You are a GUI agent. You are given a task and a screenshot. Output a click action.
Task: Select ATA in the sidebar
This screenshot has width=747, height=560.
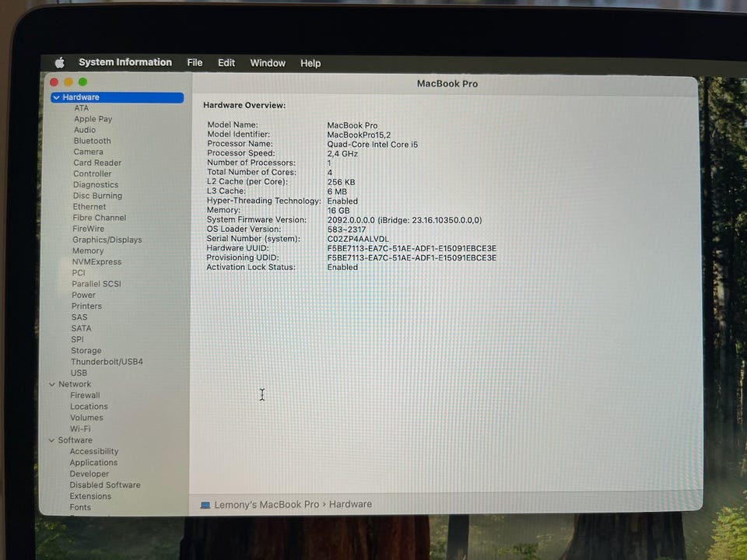click(82, 108)
